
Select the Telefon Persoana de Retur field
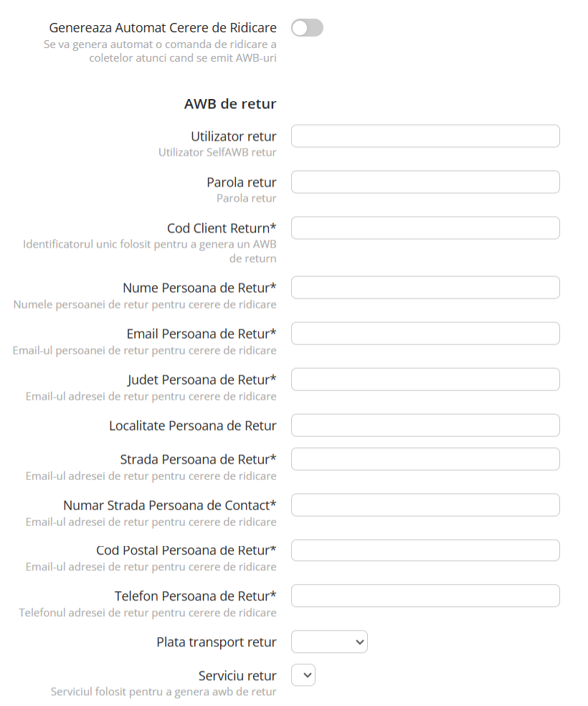[x=425, y=596]
